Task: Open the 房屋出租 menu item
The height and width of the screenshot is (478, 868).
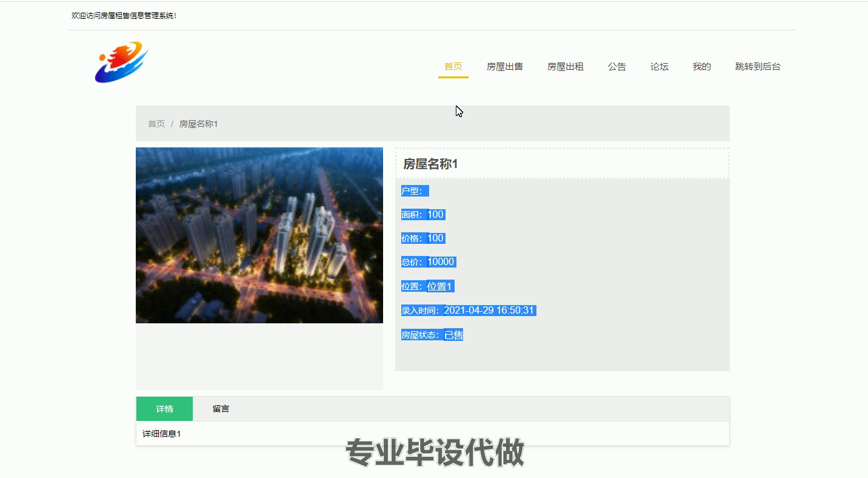Action: pyautogui.click(x=566, y=67)
